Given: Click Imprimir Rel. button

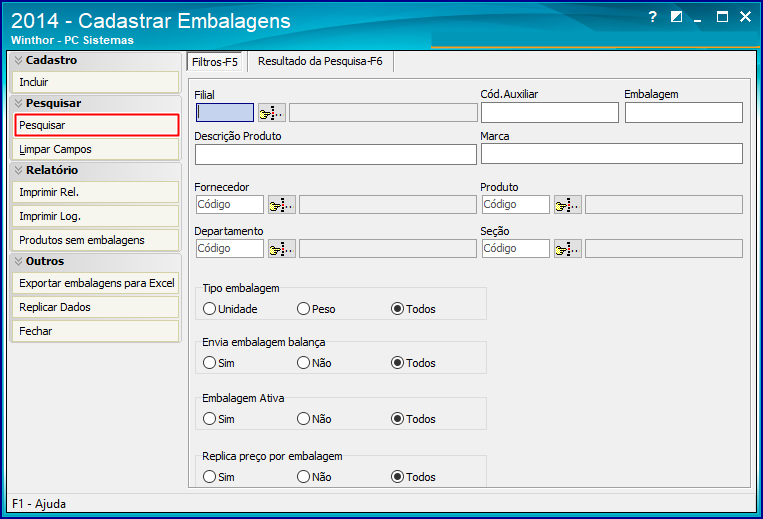Looking at the screenshot, I should (x=96, y=192).
